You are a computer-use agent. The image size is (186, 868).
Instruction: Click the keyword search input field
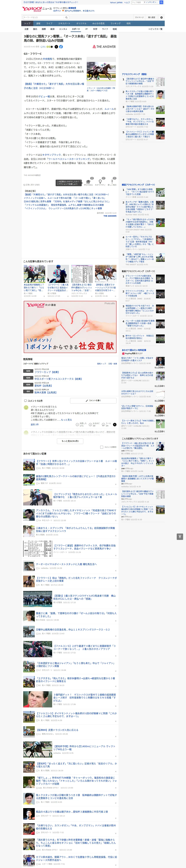coord(44,17)
